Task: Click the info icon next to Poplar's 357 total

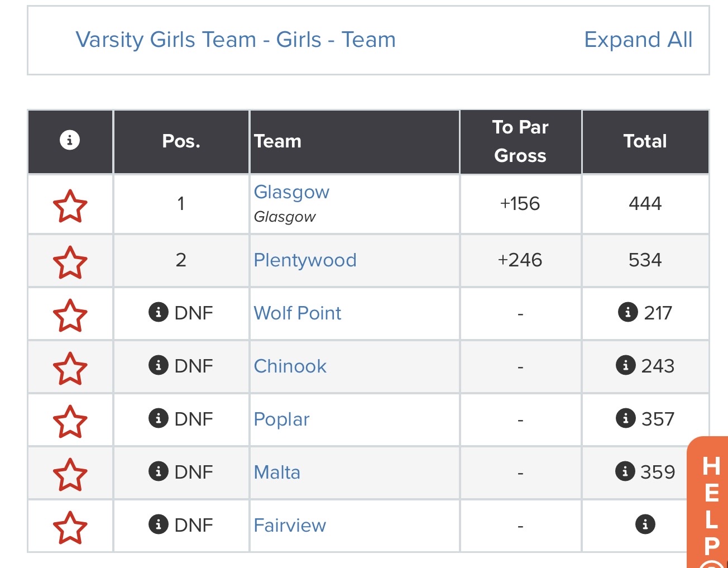Action: (x=625, y=418)
